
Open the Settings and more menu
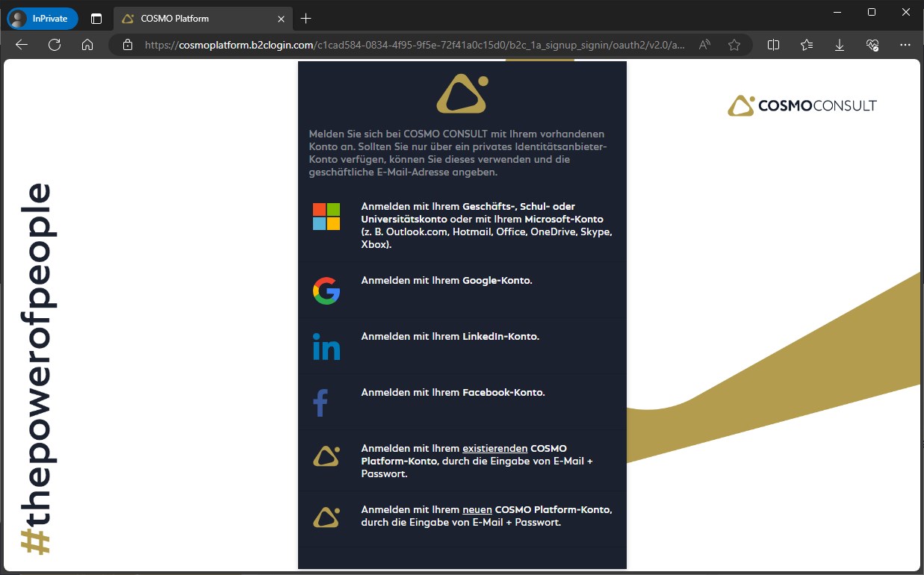point(905,45)
